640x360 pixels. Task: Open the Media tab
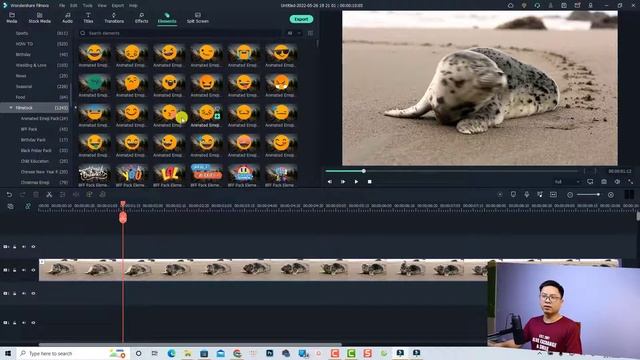[12, 18]
